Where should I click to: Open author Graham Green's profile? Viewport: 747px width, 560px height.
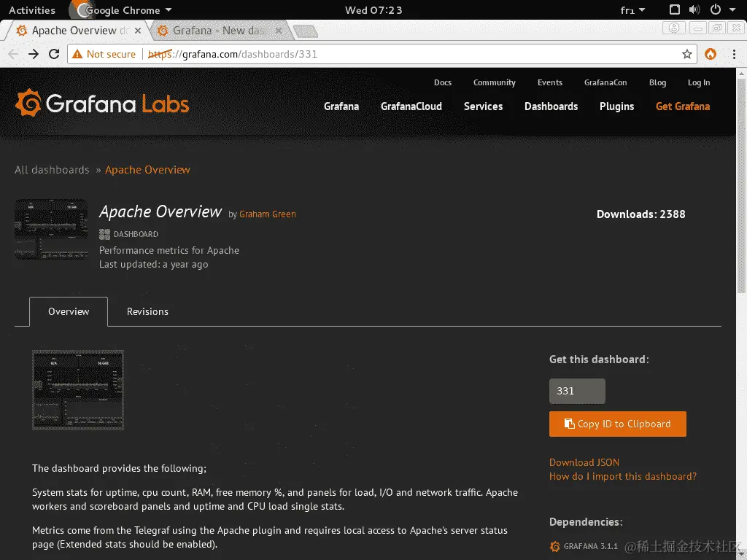[267, 214]
